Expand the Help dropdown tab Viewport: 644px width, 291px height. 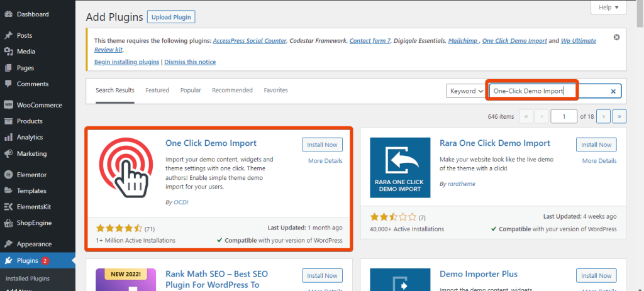pyautogui.click(x=608, y=8)
